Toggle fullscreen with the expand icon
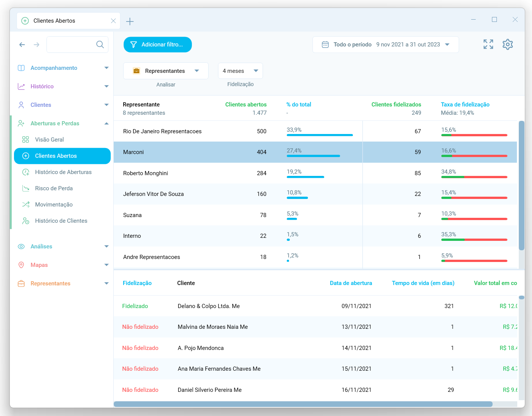532x416 pixels. 488,45
